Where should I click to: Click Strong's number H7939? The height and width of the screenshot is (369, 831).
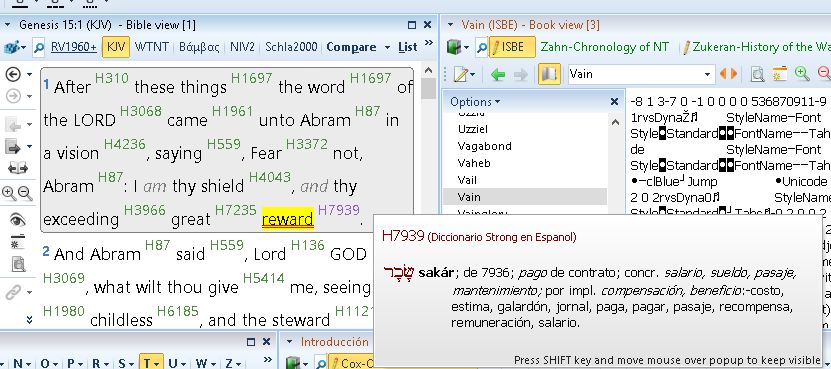[339, 210]
